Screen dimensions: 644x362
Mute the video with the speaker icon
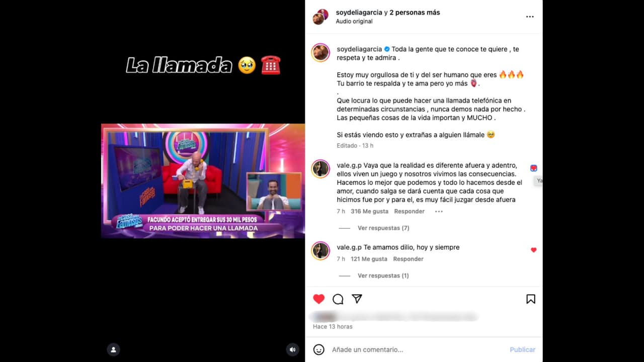(x=292, y=349)
